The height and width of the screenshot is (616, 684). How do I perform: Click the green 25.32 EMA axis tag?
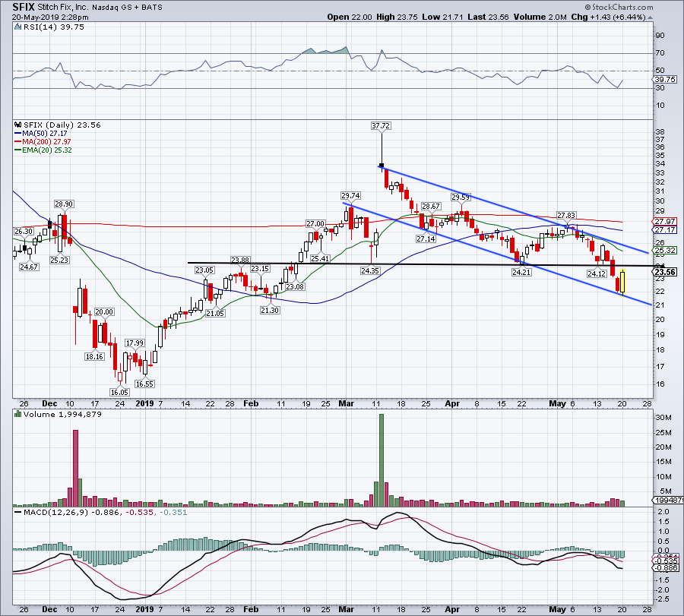(x=665, y=250)
